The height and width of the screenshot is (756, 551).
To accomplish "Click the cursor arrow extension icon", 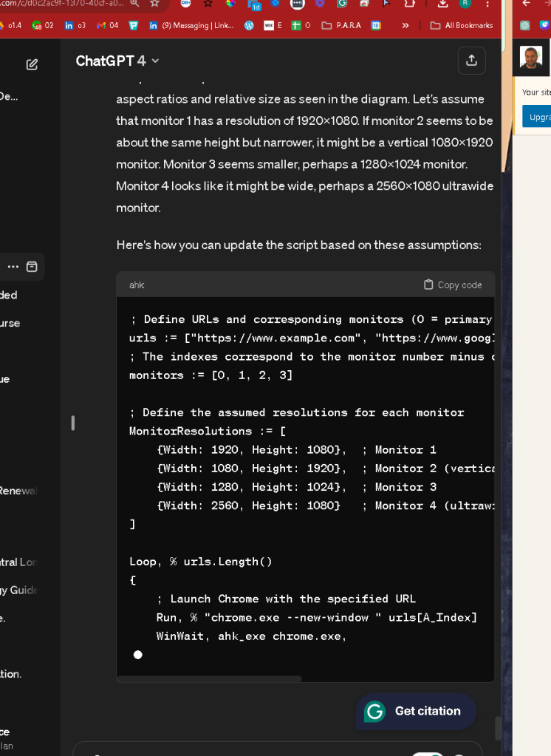I will [x=386, y=4].
